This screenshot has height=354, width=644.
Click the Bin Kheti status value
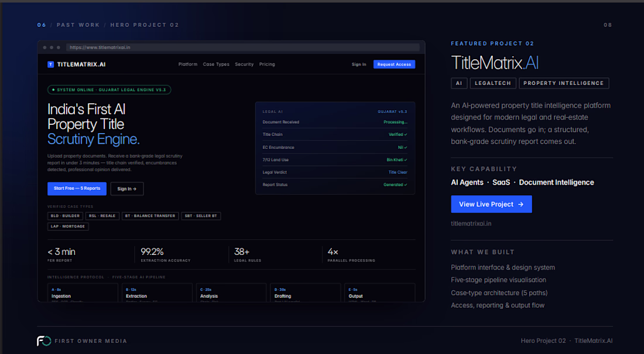[x=397, y=159]
